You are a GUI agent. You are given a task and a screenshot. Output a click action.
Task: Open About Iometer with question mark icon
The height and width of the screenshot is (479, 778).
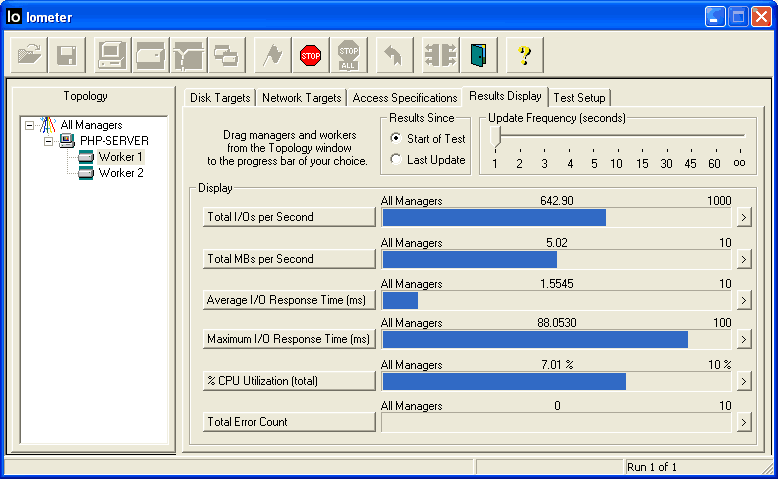pyautogui.click(x=524, y=55)
